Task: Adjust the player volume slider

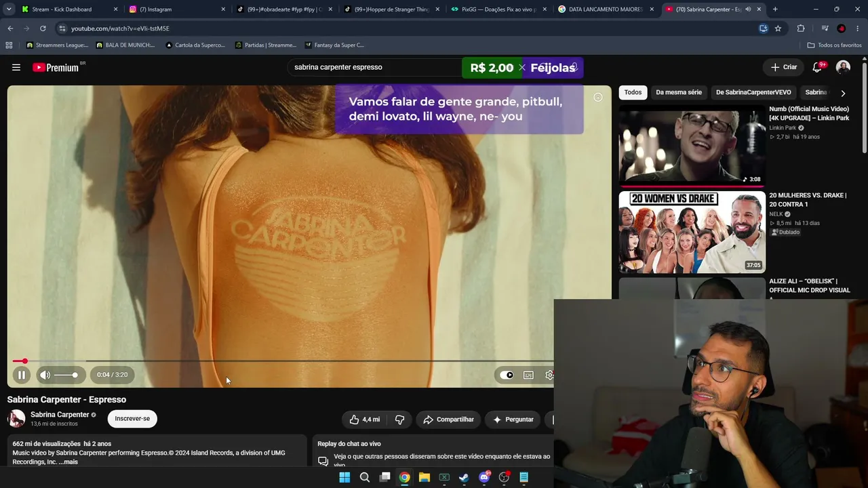Action: (x=66, y=375)
